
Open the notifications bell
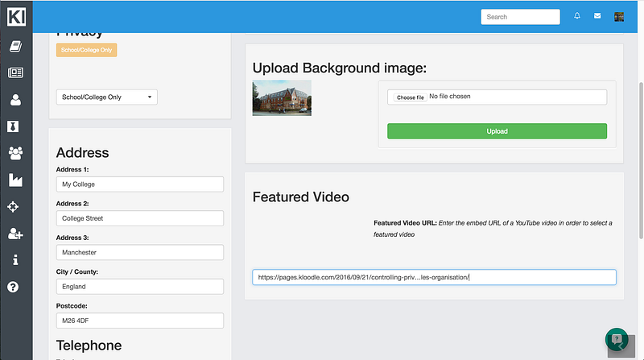click(x=577, y=16)
